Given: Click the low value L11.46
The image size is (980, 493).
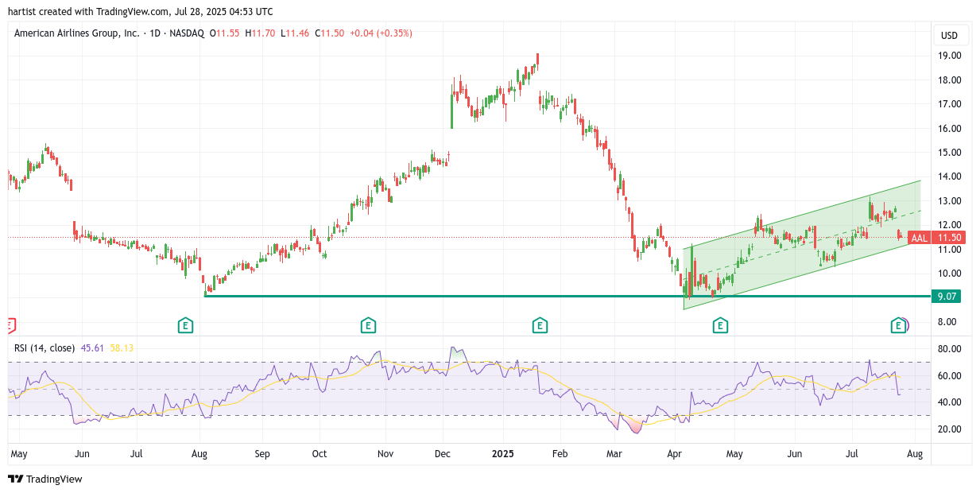Looking at the screenshot, I should [295, 33].
